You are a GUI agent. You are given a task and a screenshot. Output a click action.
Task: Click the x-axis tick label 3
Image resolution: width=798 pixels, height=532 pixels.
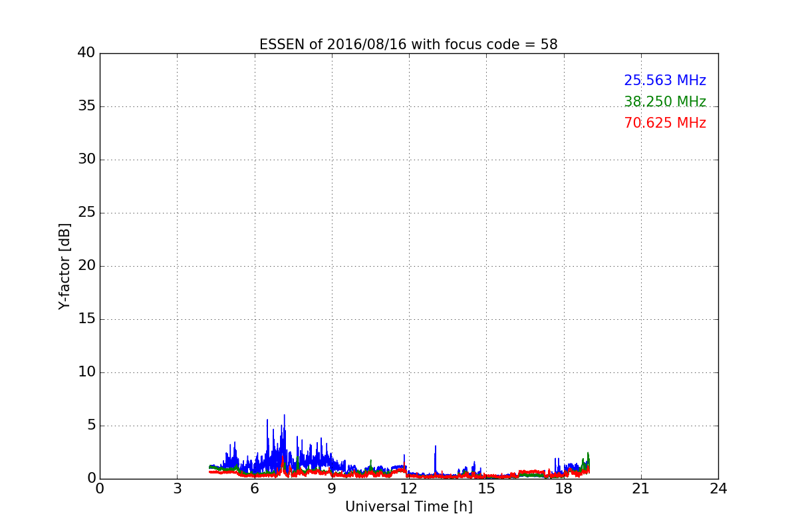(177, 488)
